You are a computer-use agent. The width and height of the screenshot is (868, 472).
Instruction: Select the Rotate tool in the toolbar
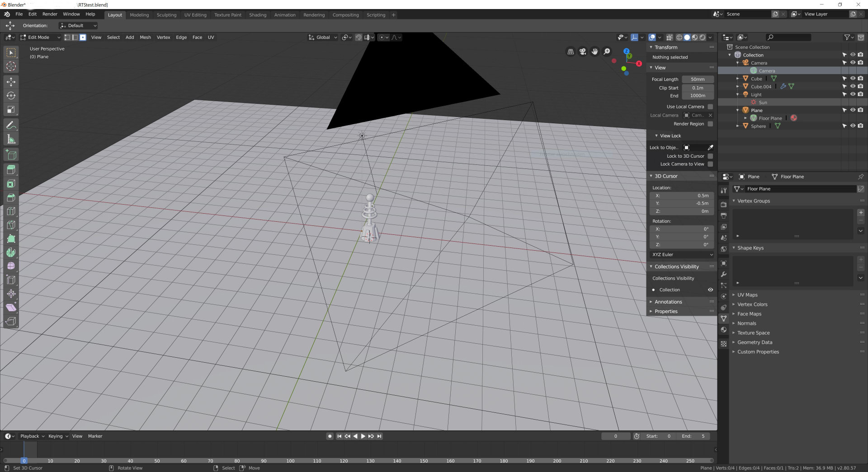pos(11,96)
